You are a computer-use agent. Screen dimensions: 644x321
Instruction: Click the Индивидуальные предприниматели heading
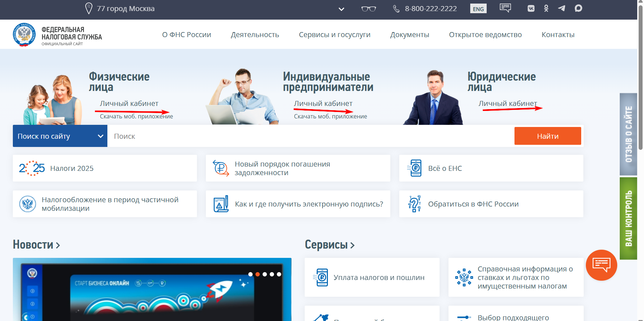[x=328, y=82]
